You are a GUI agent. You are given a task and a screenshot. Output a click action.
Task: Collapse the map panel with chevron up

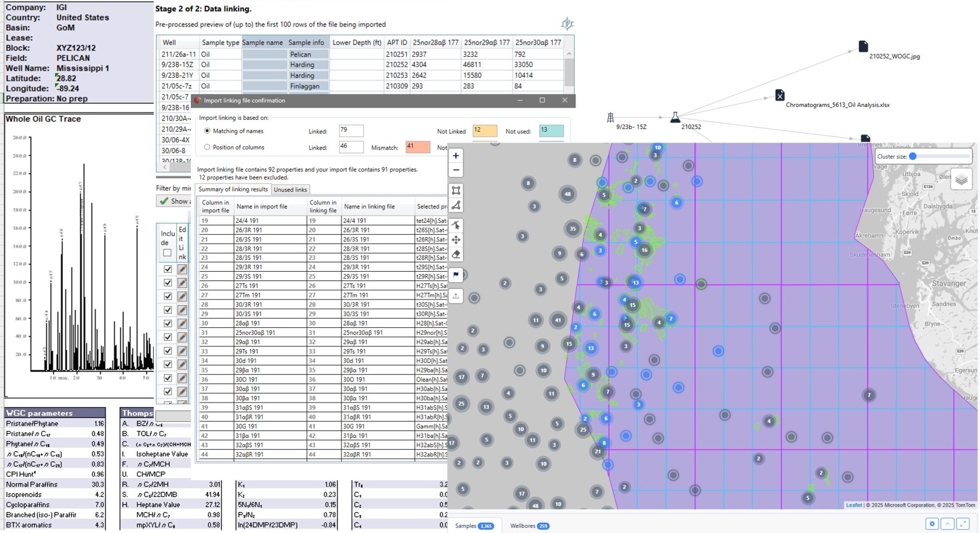[947, 524]
